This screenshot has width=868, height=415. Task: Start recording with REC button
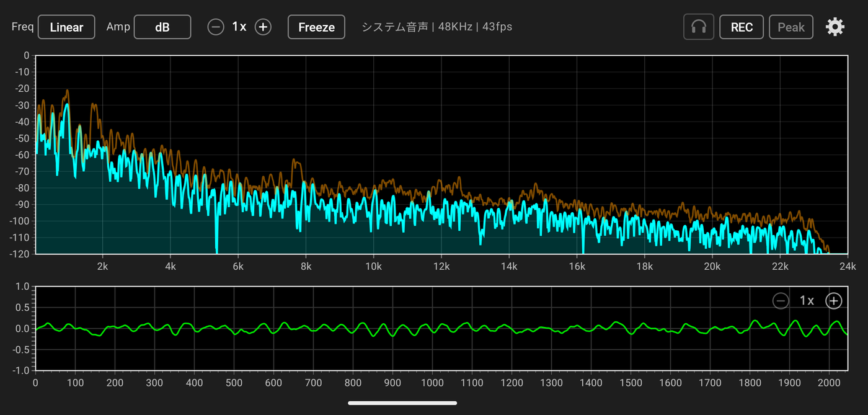[742, 27]
